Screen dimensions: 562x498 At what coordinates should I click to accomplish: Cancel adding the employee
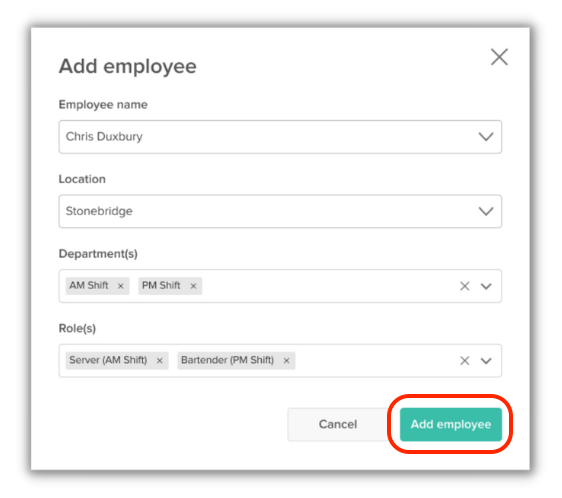tap(338, 425)
